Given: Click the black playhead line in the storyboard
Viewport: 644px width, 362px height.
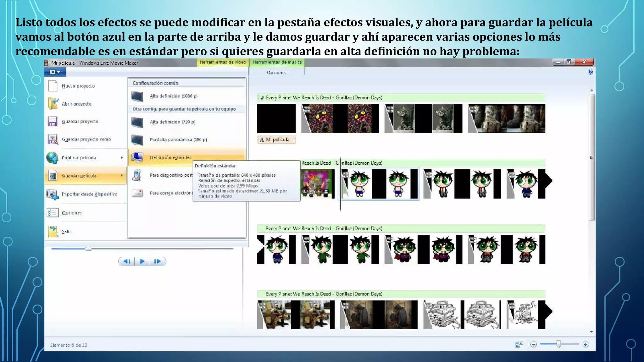Looking at the screenshot, I should [340, 184].
